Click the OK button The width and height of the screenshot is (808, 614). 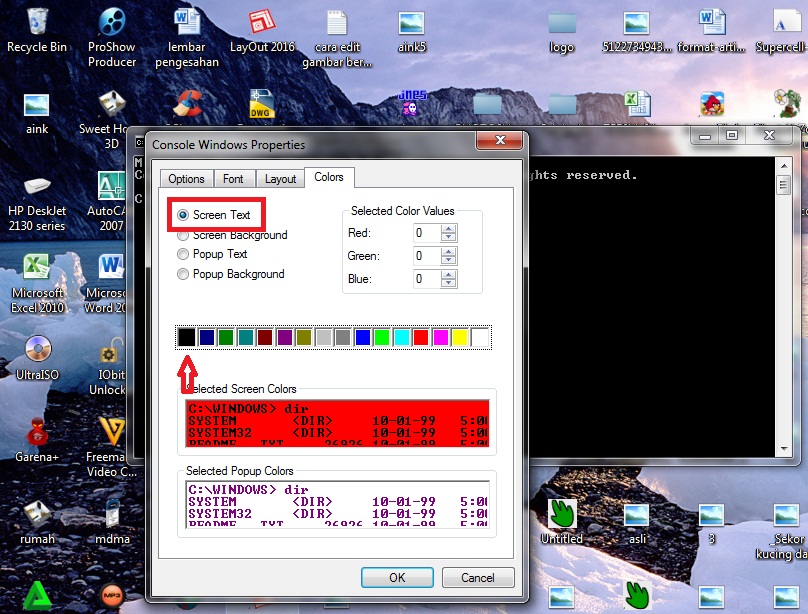(397, 577)
